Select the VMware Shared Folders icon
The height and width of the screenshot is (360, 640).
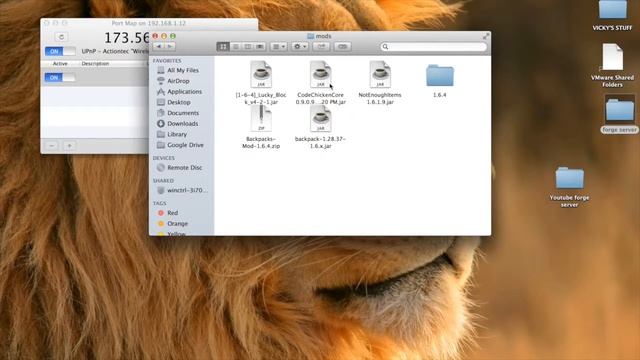[612, 57]
